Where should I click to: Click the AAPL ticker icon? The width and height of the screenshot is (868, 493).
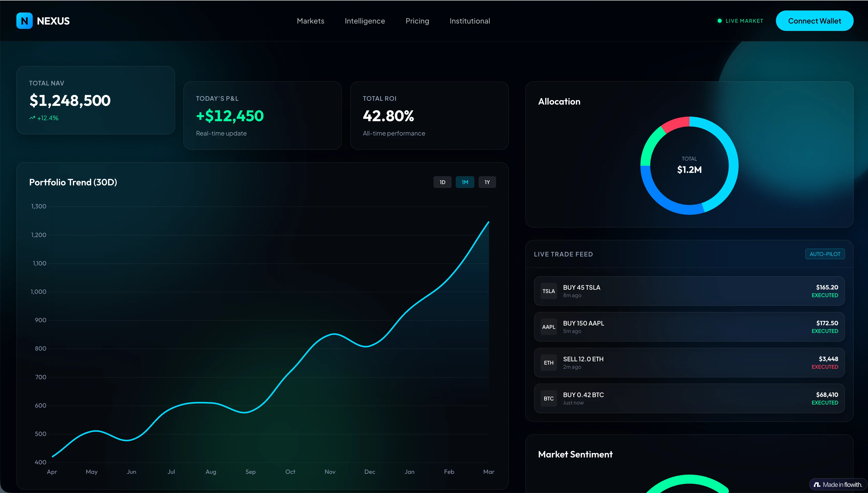coord(549,327)
